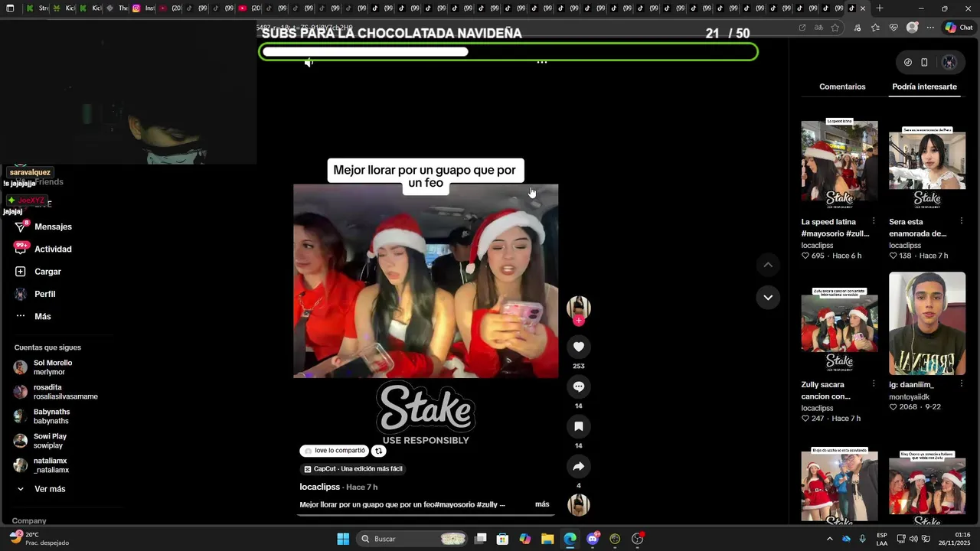Go to the previous video arrow
This screenshot has width=980, height=551.
768,265
